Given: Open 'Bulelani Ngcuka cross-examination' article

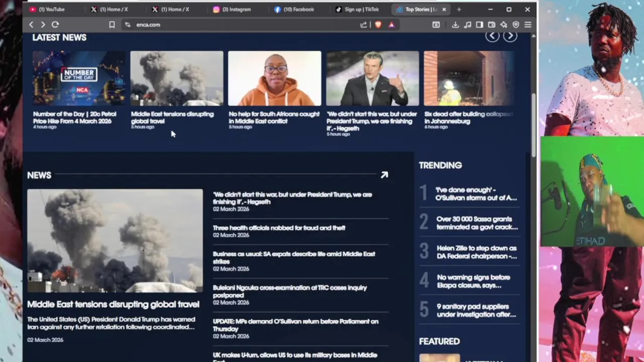Looking at the screenshot, I should click(290, 291).
